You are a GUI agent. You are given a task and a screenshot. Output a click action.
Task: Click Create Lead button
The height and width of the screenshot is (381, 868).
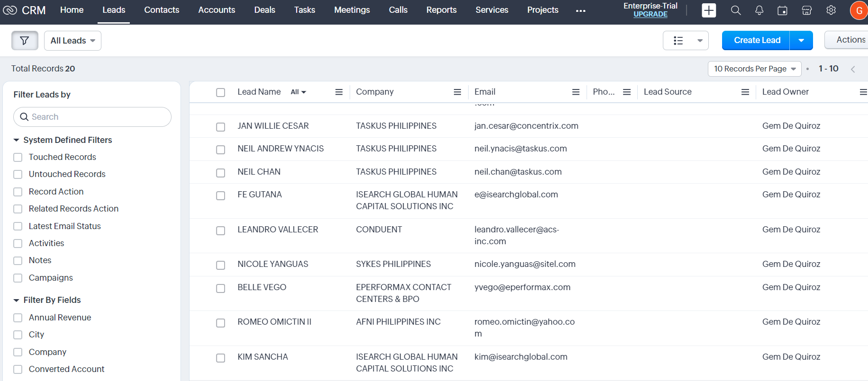click(x=757, y=41)
